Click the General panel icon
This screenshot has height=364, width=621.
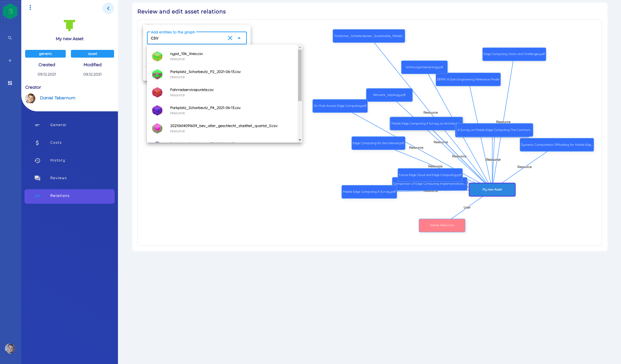37,125
